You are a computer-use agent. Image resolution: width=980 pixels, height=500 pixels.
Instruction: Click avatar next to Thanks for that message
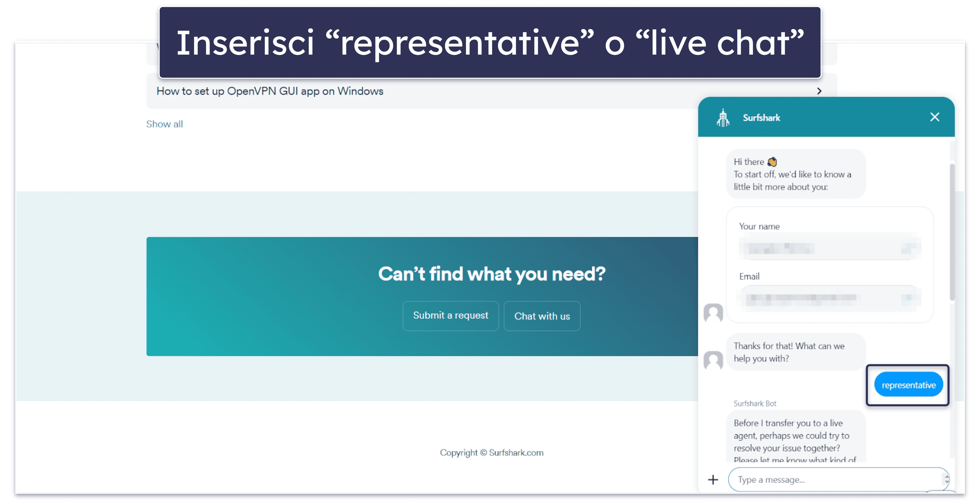713,360
